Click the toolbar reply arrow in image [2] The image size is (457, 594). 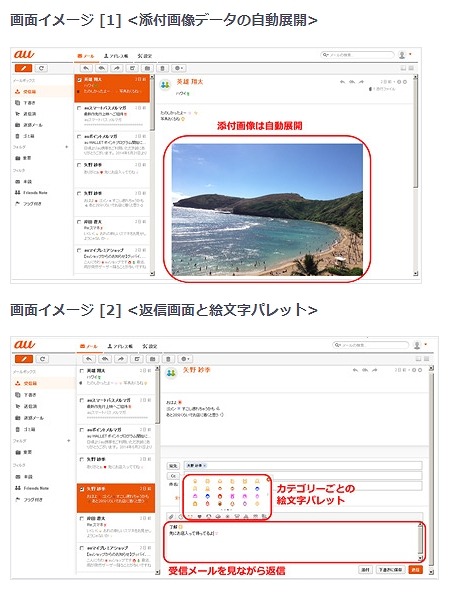click(89, 359)
